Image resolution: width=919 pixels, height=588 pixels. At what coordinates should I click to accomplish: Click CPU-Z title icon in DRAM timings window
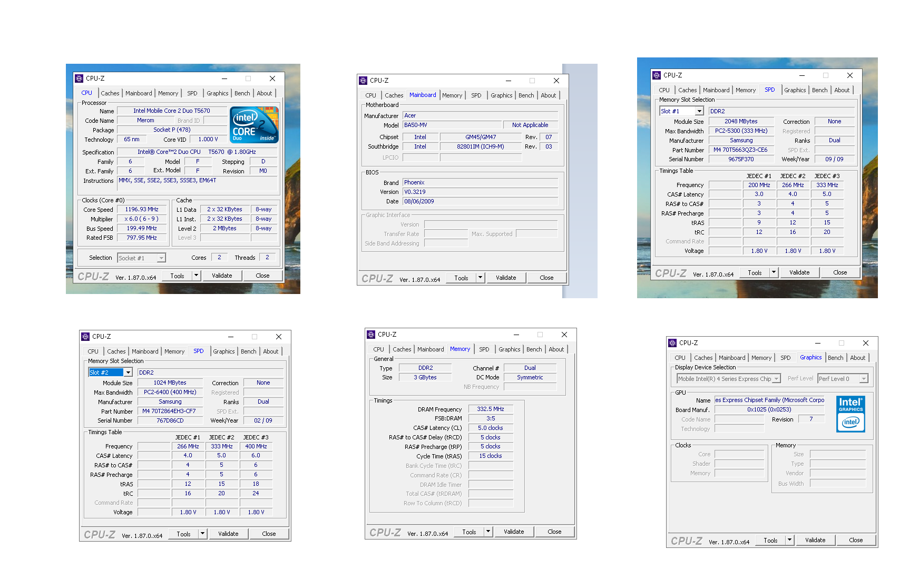[371, 335]
